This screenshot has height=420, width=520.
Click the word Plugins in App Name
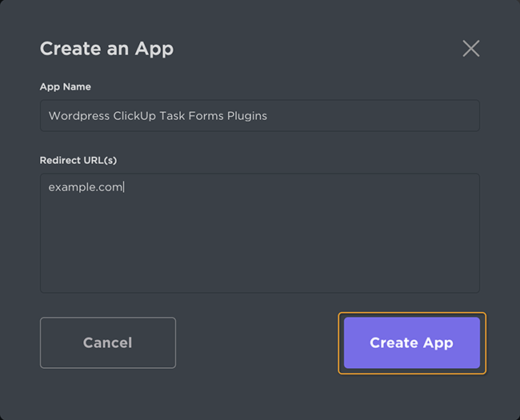pos(247,116)
